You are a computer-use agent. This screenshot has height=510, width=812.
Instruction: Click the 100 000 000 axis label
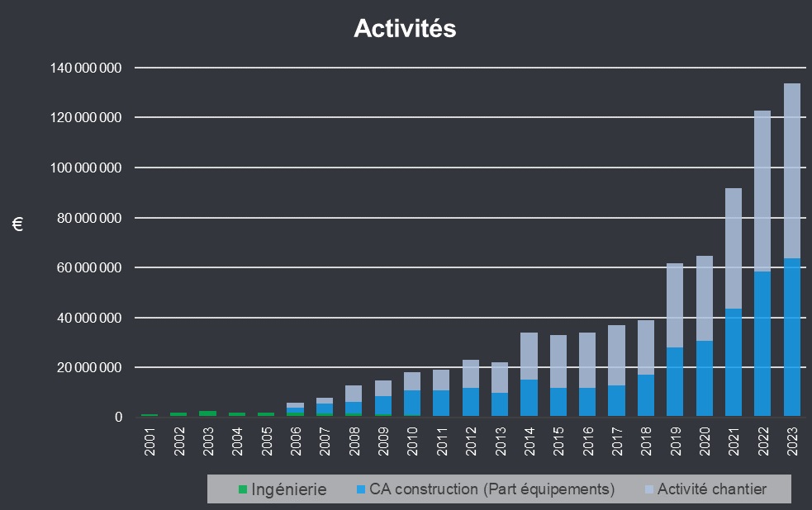click(x=86, y=168)
